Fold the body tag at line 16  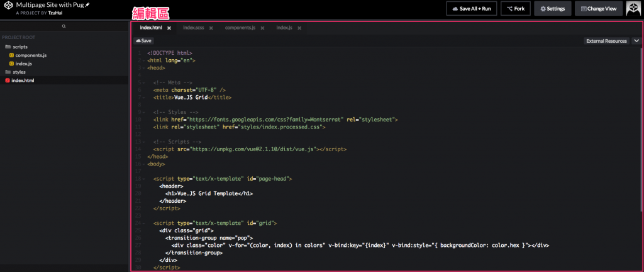[144, 164]
